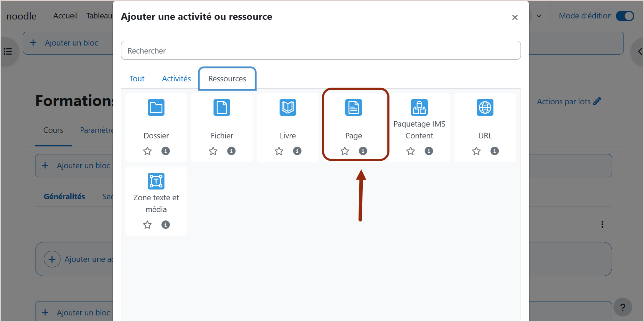Choose the Dossier label text
This screenshot has height=322, width=644.
(x=156, y=136)
